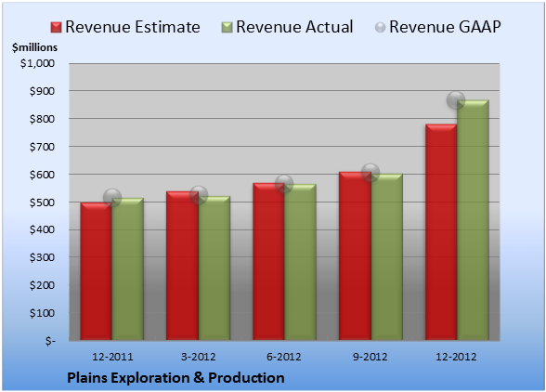Select the Revenue GAAP legend label
The image size is (546, 392).
point(445,27)
